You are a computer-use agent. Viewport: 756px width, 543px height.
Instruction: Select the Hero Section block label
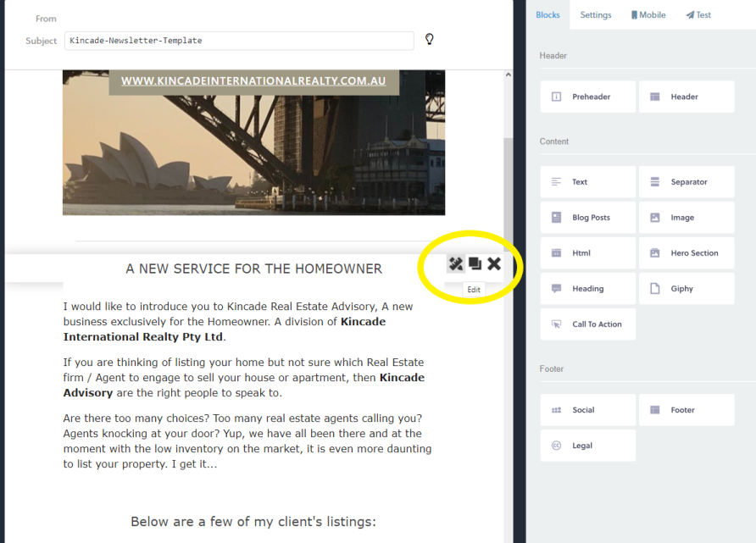coord(694,253)
